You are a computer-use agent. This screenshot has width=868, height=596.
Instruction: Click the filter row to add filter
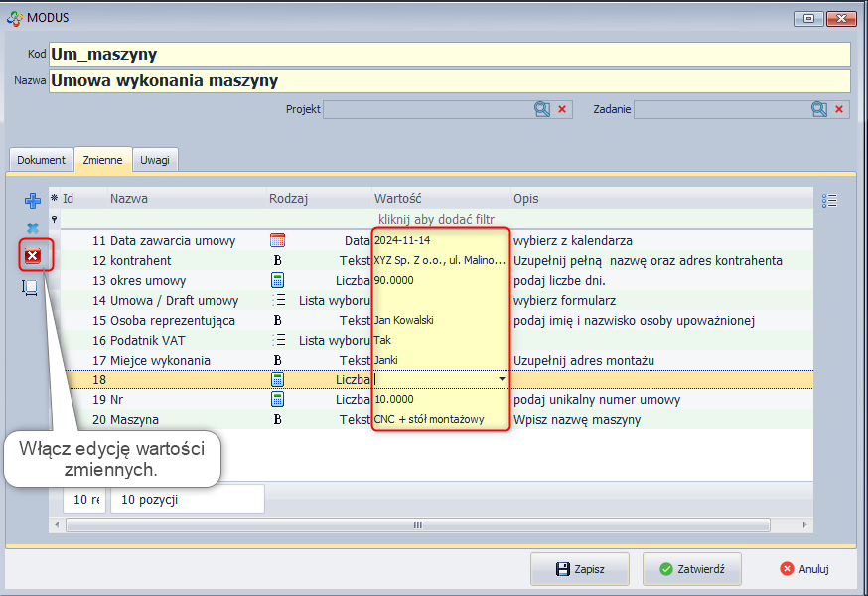pyautogui.click(x=437, y=219)
